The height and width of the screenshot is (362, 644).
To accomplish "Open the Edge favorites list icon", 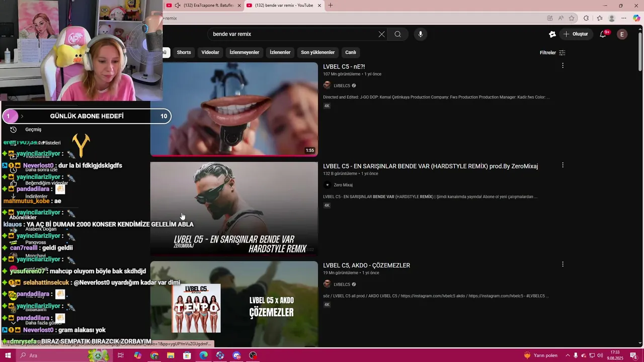I will [x=599, y=18].
